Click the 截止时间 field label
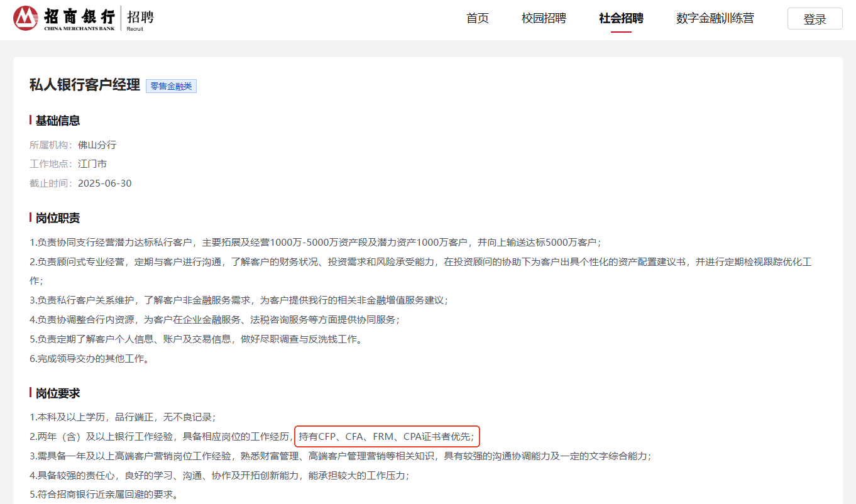 pyautogui.click(x=50, y=184)
